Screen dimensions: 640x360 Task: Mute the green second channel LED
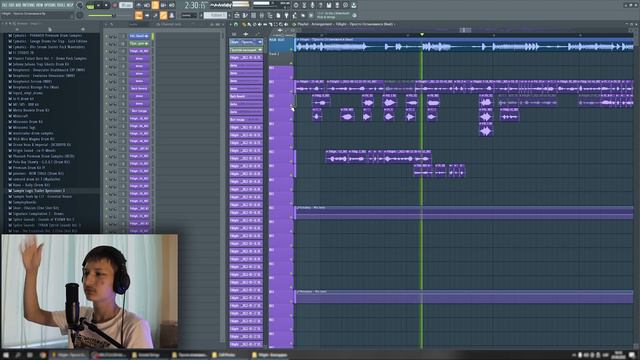click(x=107, y=44)
